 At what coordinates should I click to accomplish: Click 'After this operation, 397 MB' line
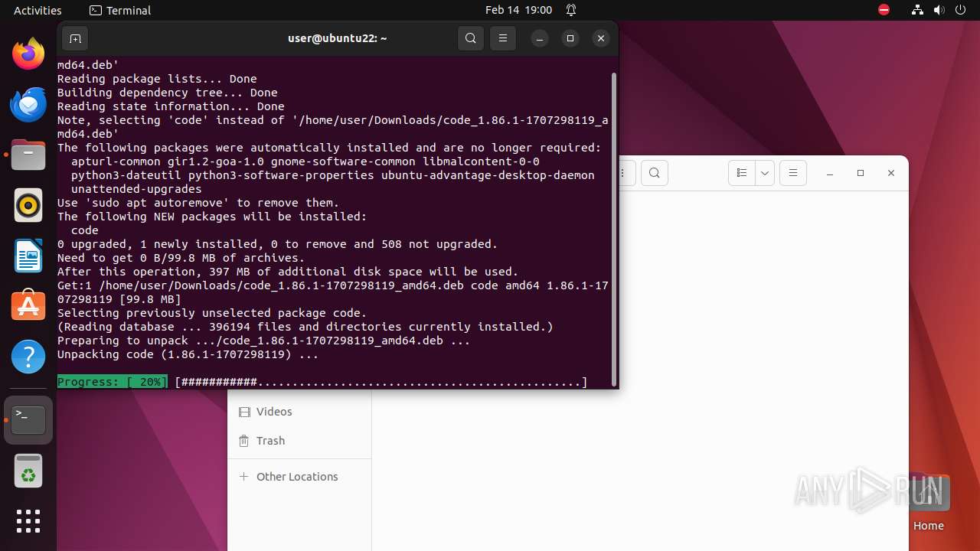coord(288,272)
